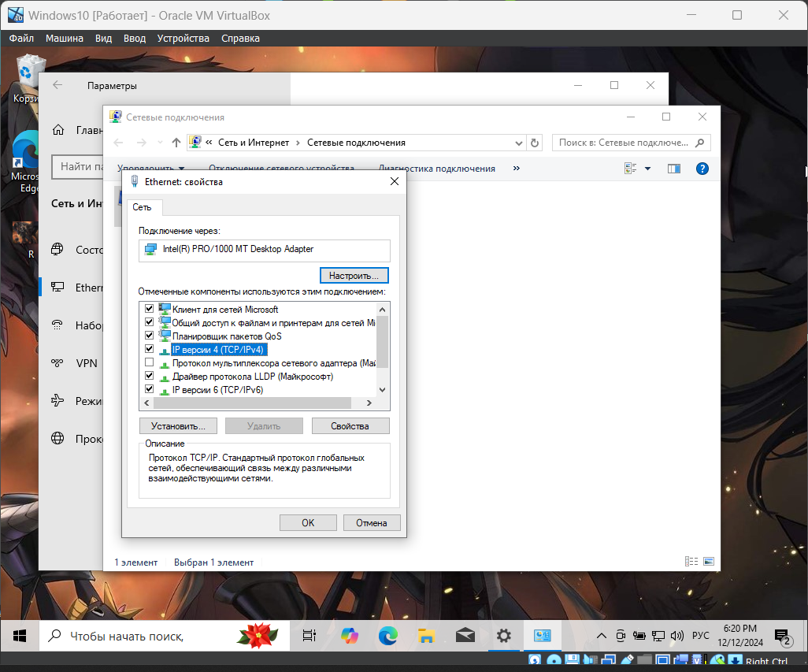
Task: Toggle Драйвер протокола LLDP checkbox
Action: [149, 376]
